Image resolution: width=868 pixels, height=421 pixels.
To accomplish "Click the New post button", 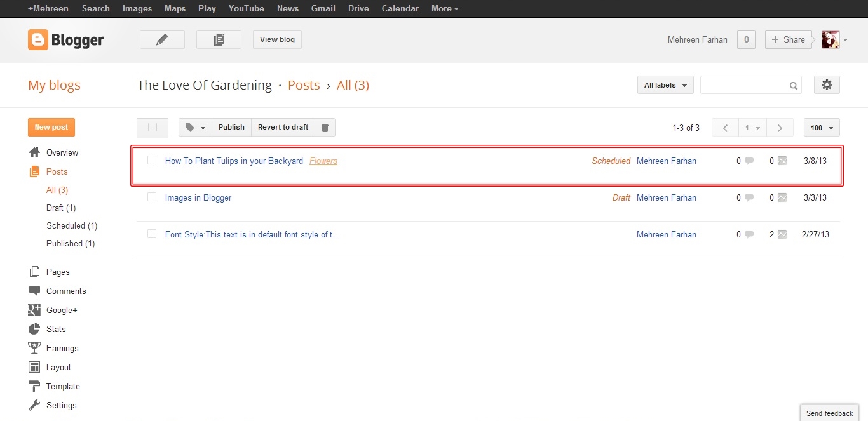I will [51, 128].
